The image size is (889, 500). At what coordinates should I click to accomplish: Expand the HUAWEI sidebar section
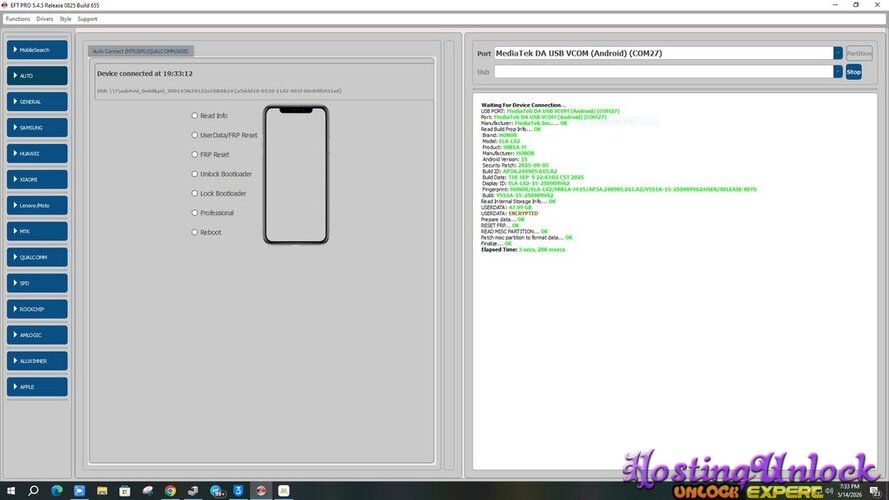click(x=37, y=154)
